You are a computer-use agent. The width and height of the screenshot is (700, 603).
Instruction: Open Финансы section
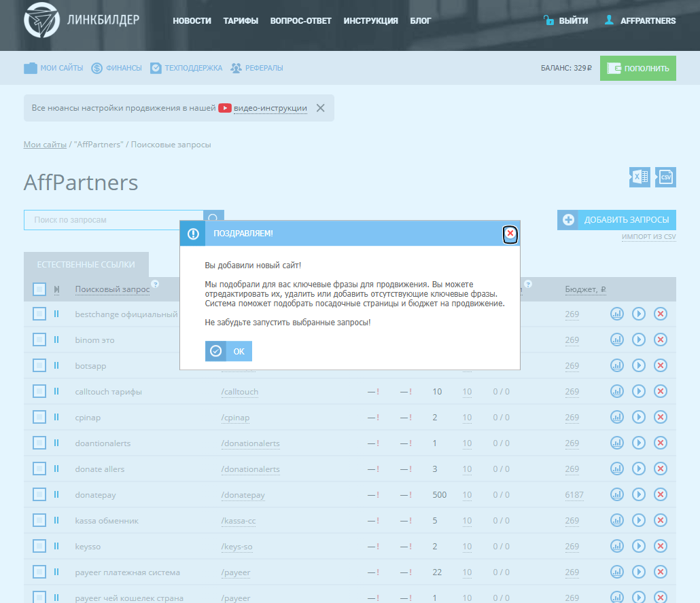(x=116, y=68)
